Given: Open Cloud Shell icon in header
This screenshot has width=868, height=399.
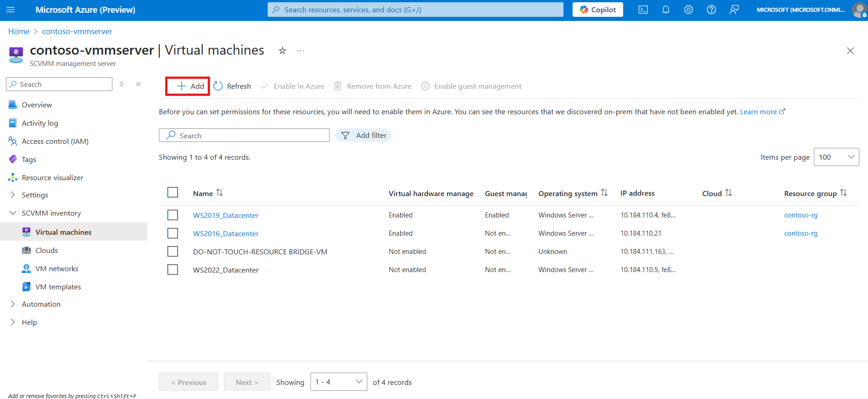Looking at the screenshot, I should coord(643,10).
